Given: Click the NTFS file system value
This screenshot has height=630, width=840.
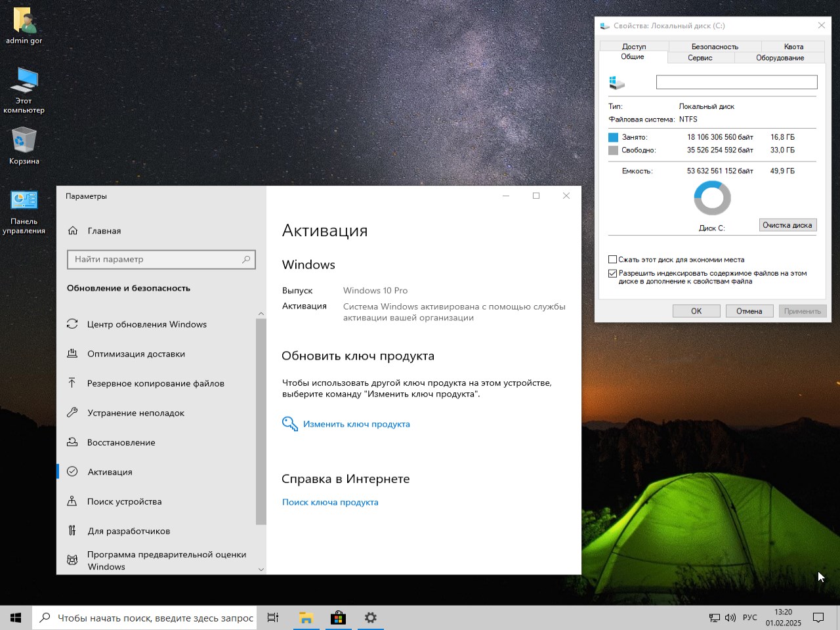Looking at the screenshot, I should coord(688,119).
